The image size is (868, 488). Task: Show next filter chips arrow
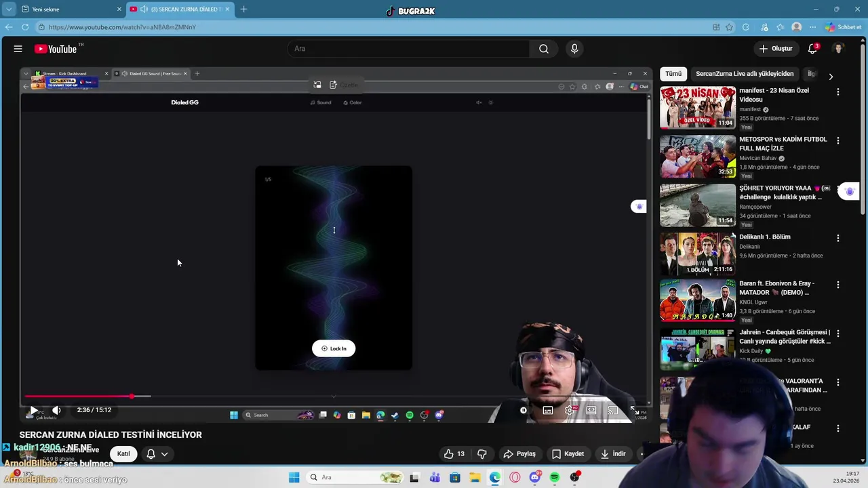coord(831,77)
